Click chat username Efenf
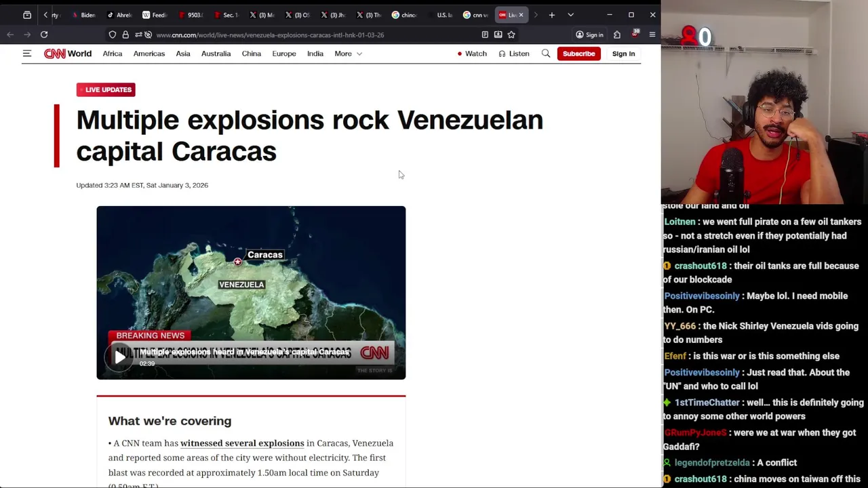The image size is (868, 488). (x=675, y=356)
